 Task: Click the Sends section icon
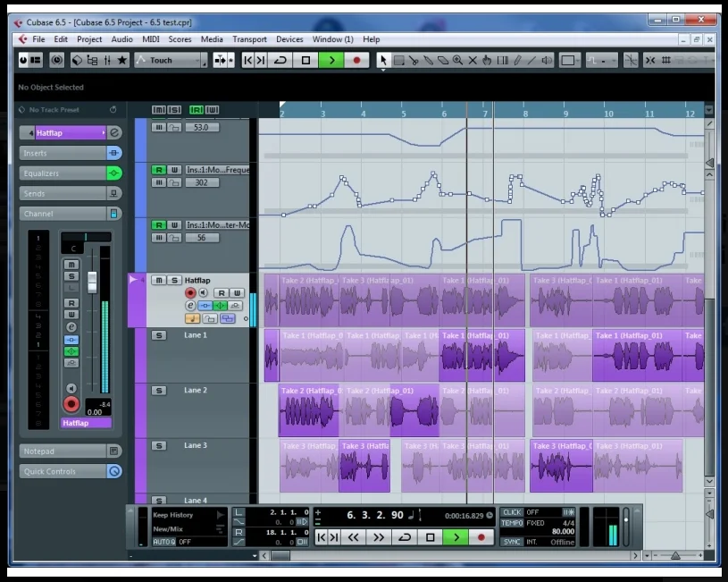pos(113,193)
